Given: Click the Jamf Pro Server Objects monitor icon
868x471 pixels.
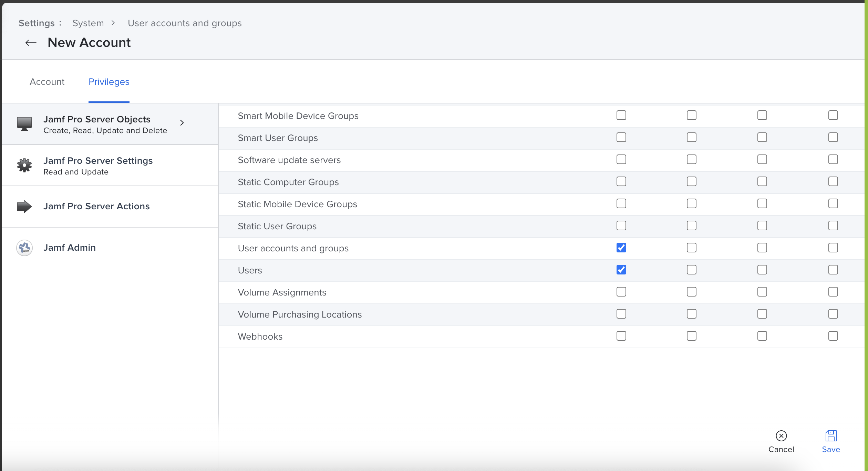Looking at the screenshot, I should coord(24,123).
